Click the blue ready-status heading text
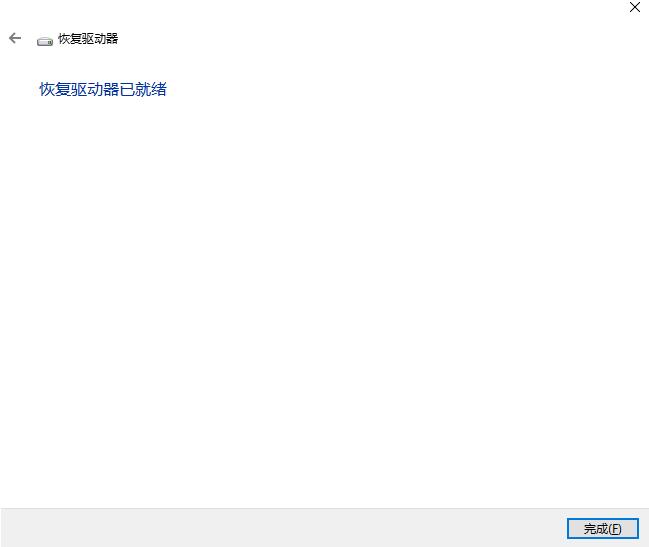 pos(103,89)
